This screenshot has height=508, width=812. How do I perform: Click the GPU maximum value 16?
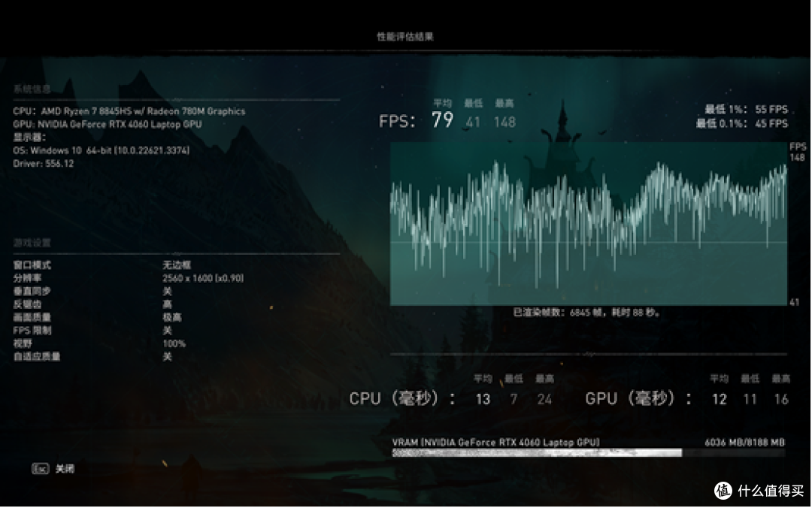tap(781, 399)
